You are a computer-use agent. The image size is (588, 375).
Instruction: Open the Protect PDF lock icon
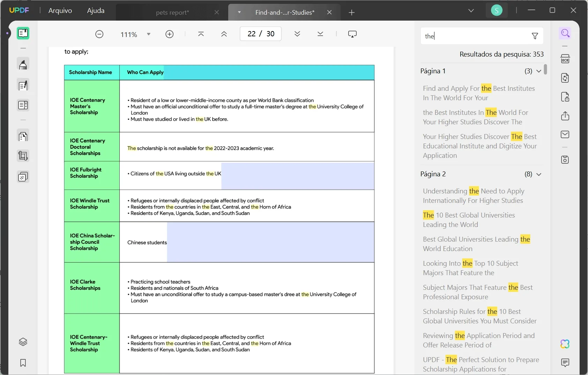coord(565,97)
